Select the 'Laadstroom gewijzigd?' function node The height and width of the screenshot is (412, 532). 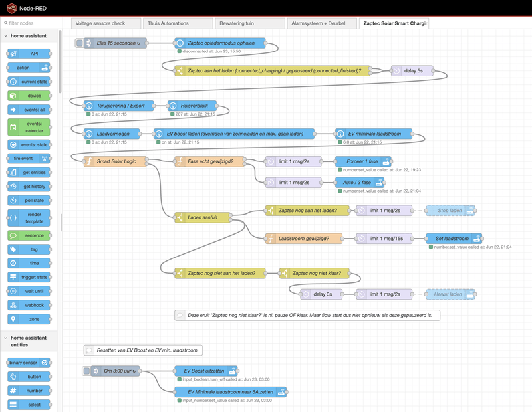click(x=304, y=239)
